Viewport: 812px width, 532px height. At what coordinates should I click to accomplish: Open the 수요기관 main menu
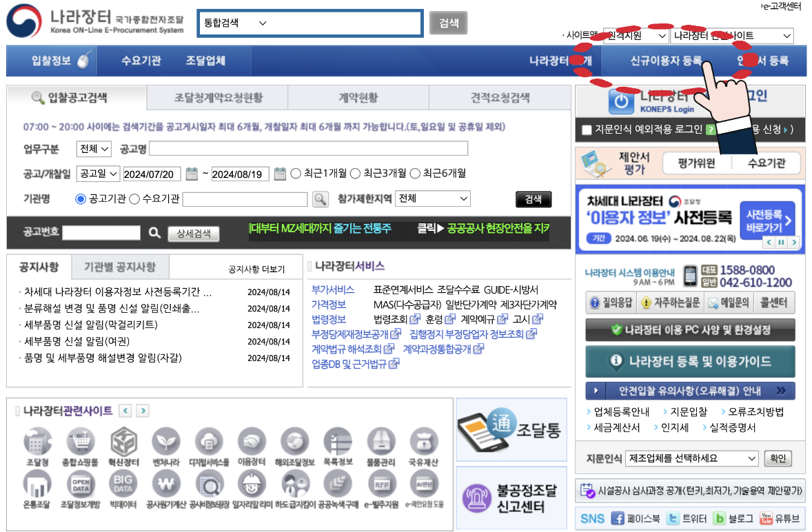coord(141,61)
